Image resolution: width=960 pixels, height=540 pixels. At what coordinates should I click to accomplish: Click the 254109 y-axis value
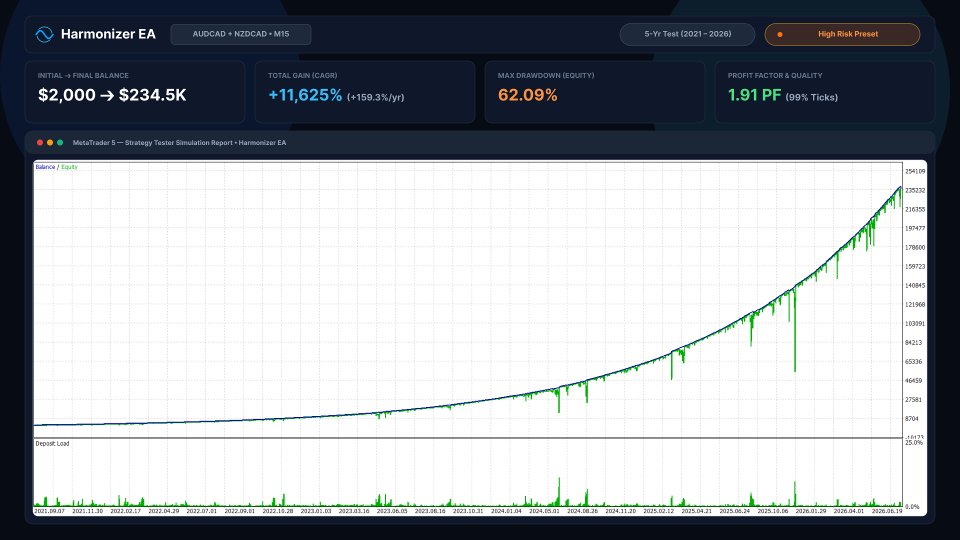pyautogui.click(x=915, y=171)
